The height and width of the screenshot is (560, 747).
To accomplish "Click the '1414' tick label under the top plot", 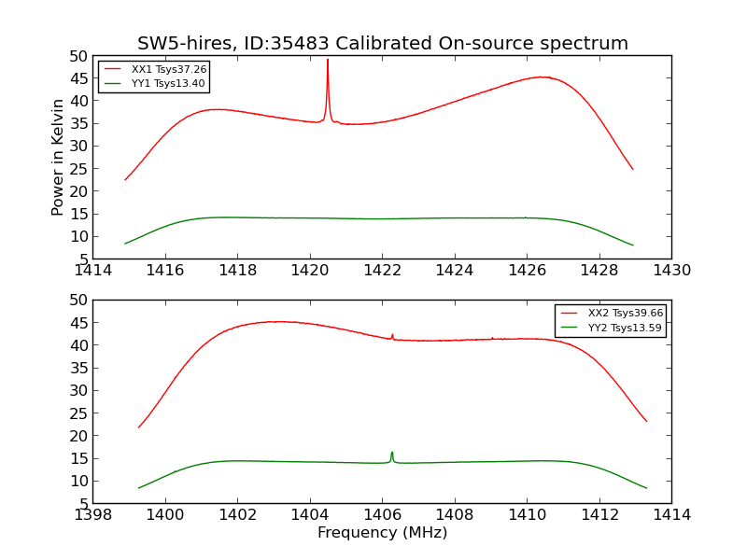I will tap(92, 271).
